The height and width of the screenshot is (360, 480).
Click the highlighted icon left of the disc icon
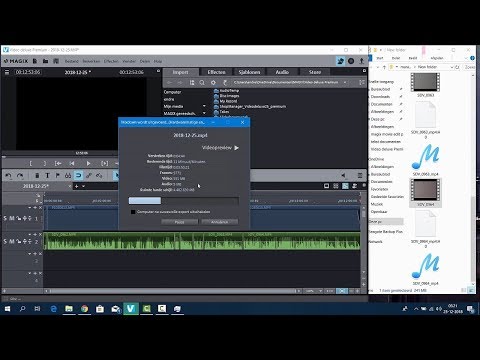click(340, 61)
